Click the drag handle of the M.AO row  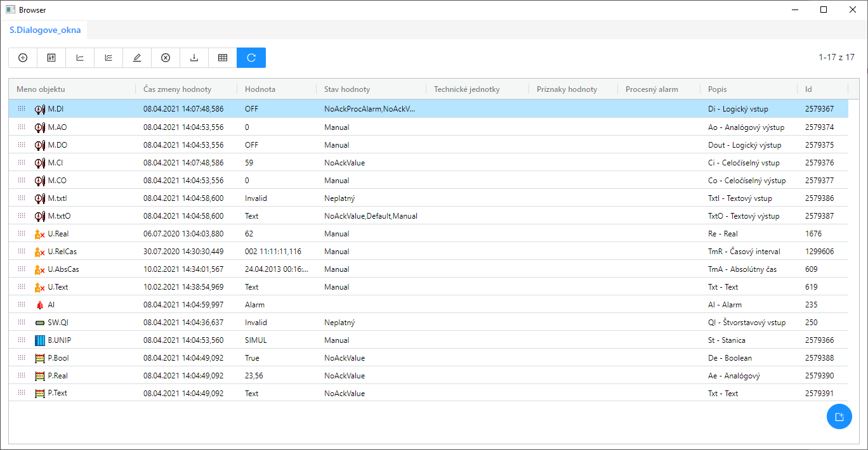(x=22, y=127)
